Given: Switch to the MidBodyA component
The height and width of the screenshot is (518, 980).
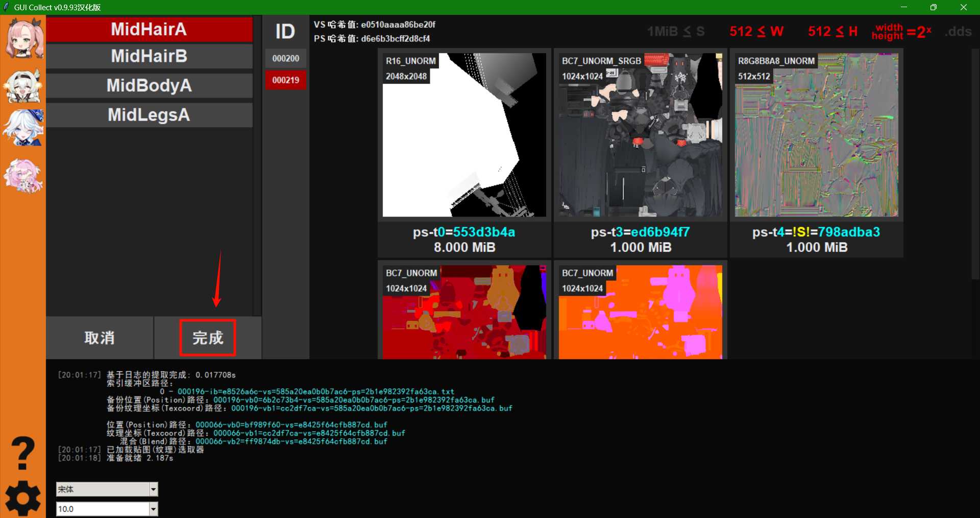Looking at the screenshot, I should tap(149, 85).
